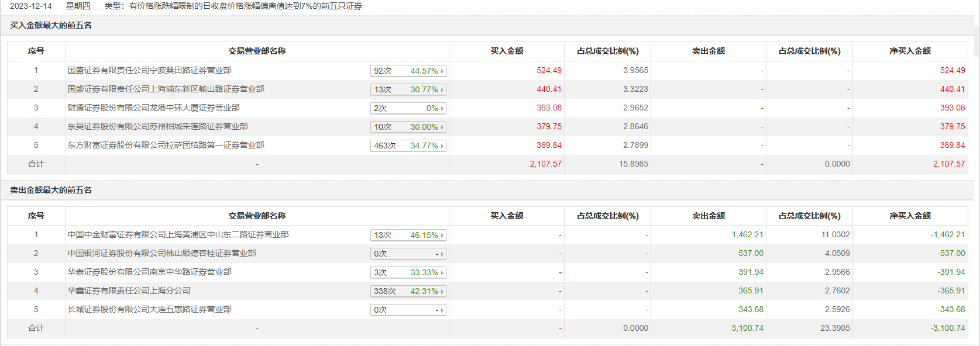This screenshot has width=980, height=346.
Task: Expand the 92次 44.57% stats box
Action: (408, 71)
